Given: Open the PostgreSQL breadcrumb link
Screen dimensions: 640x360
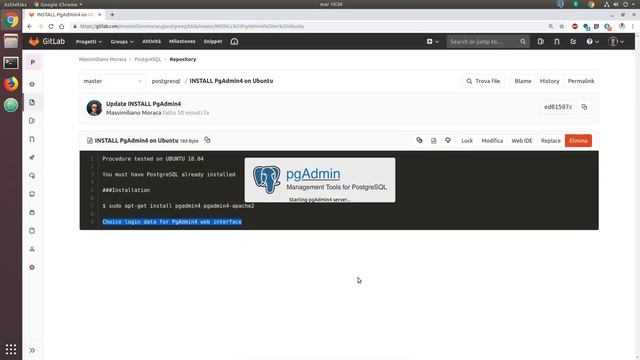Looking at the screenshot, I should pos(148,59).
